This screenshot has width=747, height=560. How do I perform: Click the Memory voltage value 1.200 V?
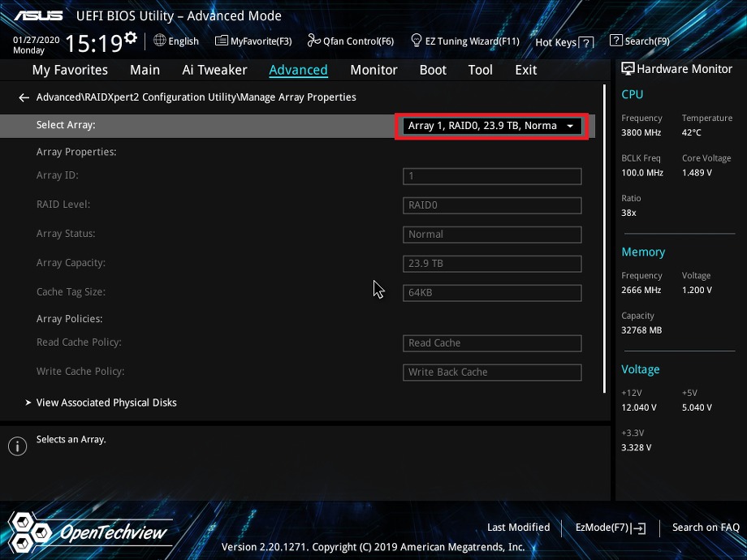coord(697,290)
